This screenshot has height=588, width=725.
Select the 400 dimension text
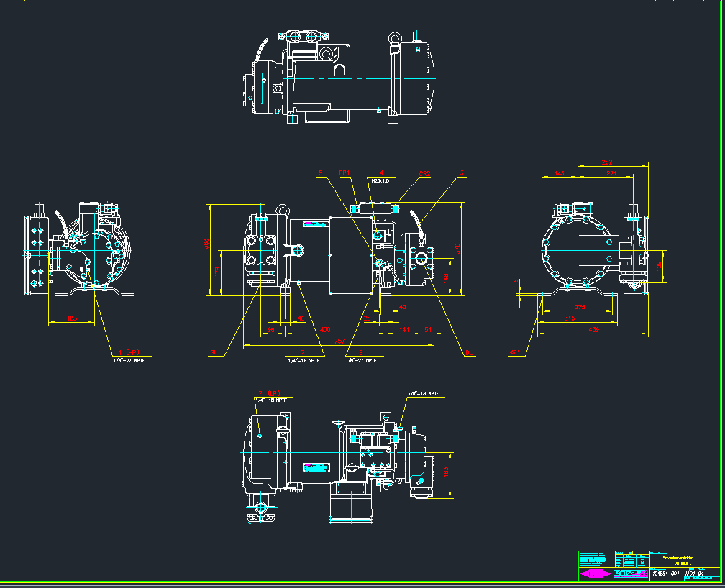click(x=324, y=329)
